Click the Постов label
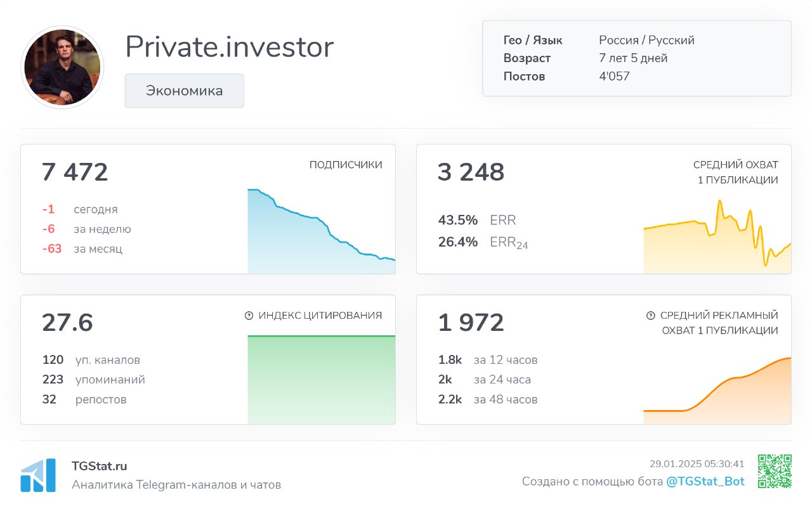812x509 pixels. pyautogui.click(x=524, y=77)
